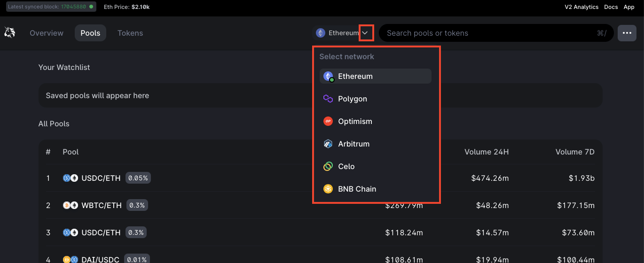Screen dimensions: 644x263
Task: Switch to the Overview tab
Action: coord(47,33)
